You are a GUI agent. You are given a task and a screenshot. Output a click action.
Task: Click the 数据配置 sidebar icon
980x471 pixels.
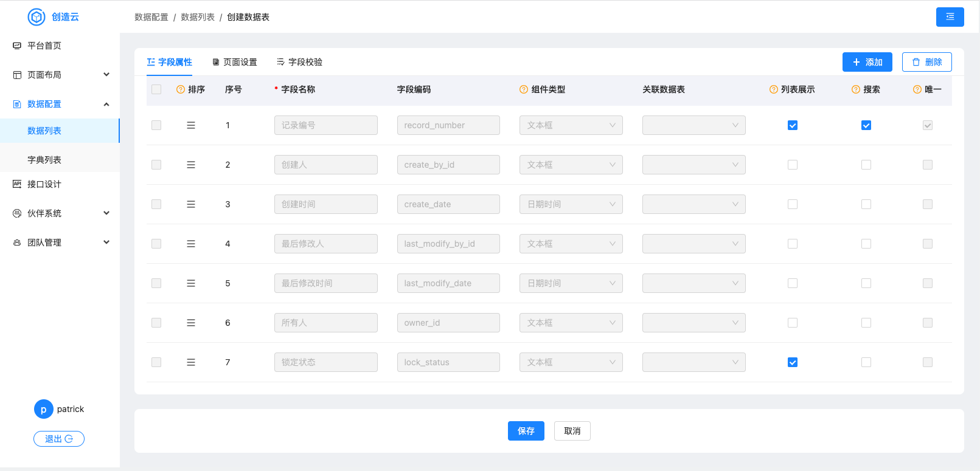click(17, 104)
